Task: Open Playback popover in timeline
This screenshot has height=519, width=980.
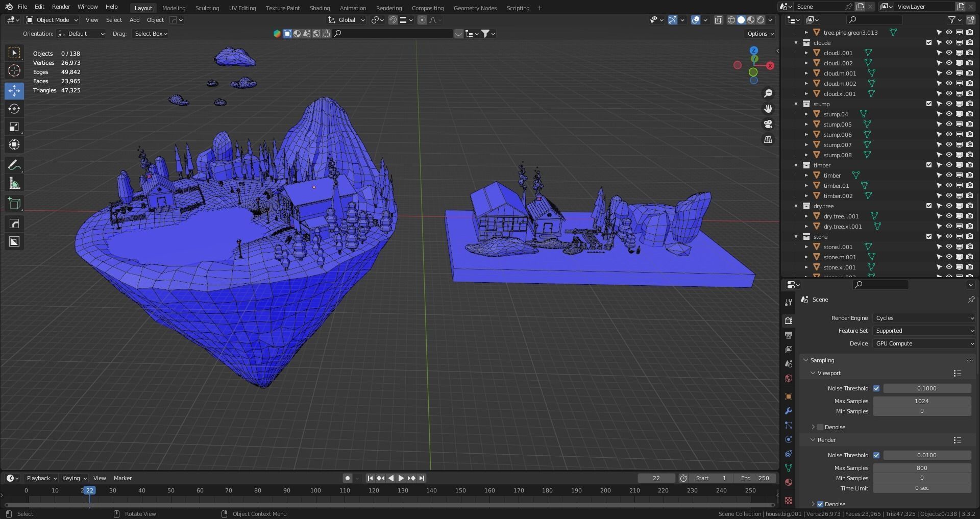Action: click(x=41, y=478)
